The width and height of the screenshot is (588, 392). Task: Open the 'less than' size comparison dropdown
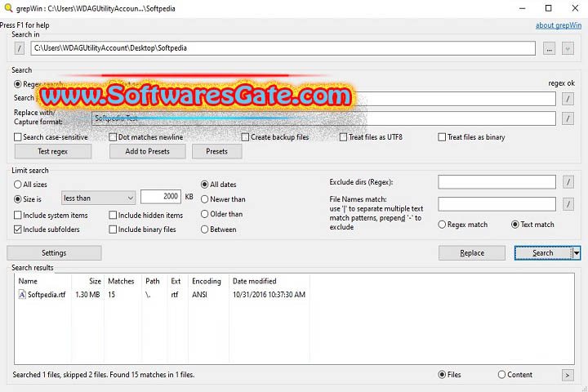pos(98,198)
